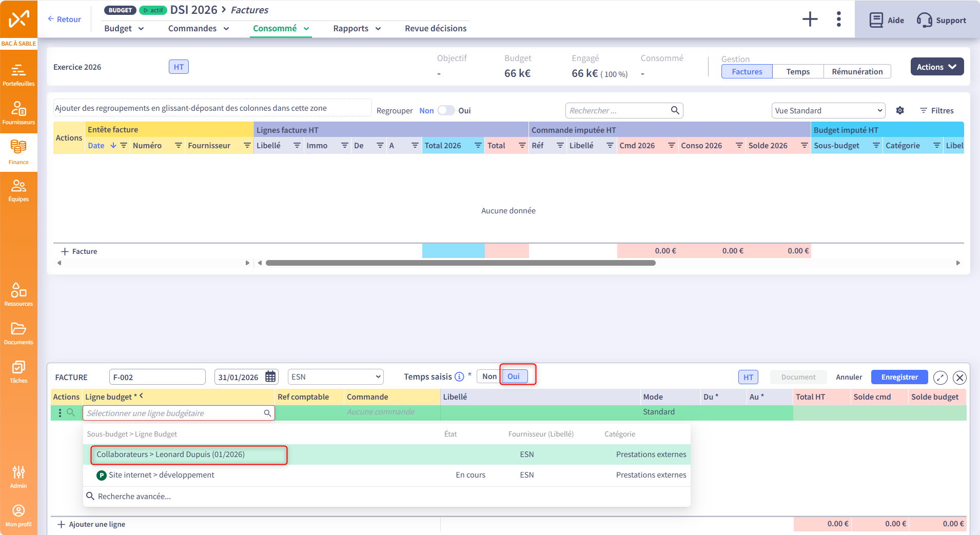Switch to the Temps tab

797,72
